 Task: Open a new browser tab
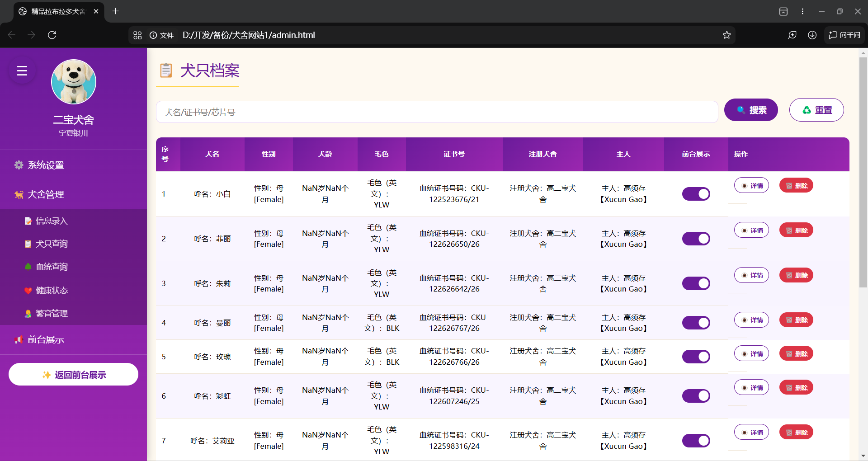[116, 11]
